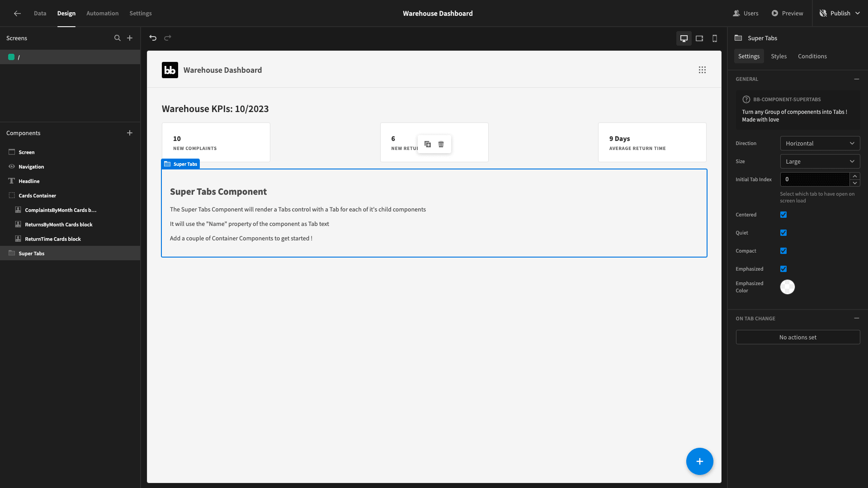
Task: Click the grid/apps icon on dashboard header
Action: (702, 70)
